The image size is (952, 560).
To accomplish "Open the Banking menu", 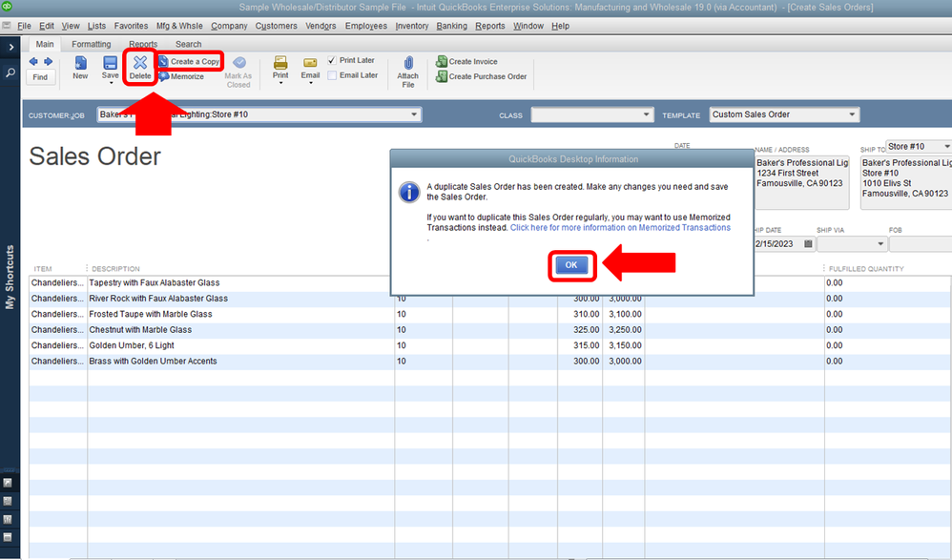I will pos(452,26).
